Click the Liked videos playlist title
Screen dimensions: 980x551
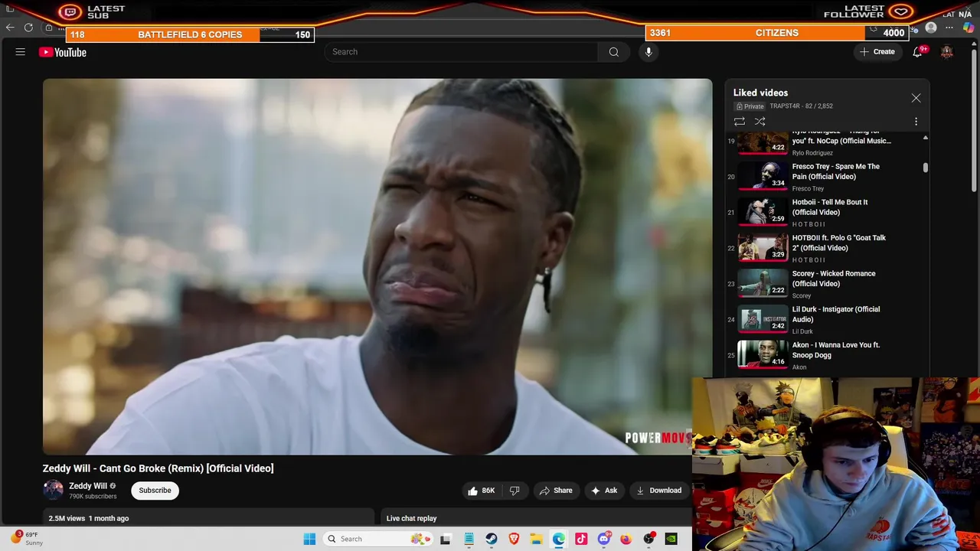pos(760,93)
